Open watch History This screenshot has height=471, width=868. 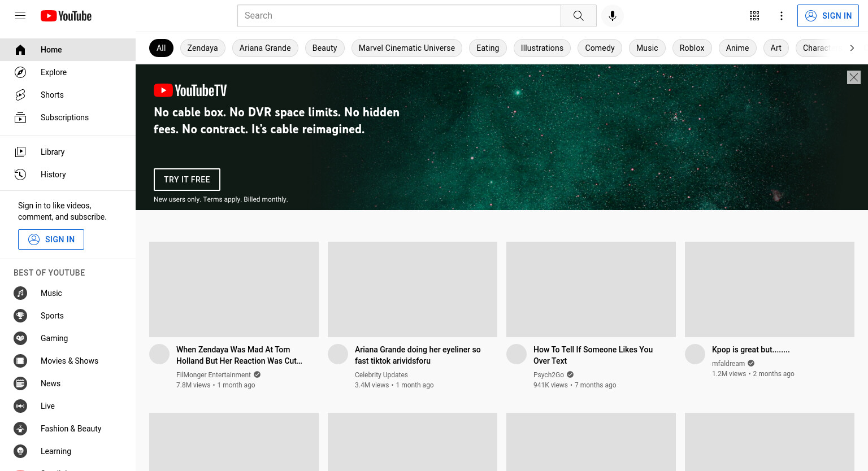tap(68, 175)
